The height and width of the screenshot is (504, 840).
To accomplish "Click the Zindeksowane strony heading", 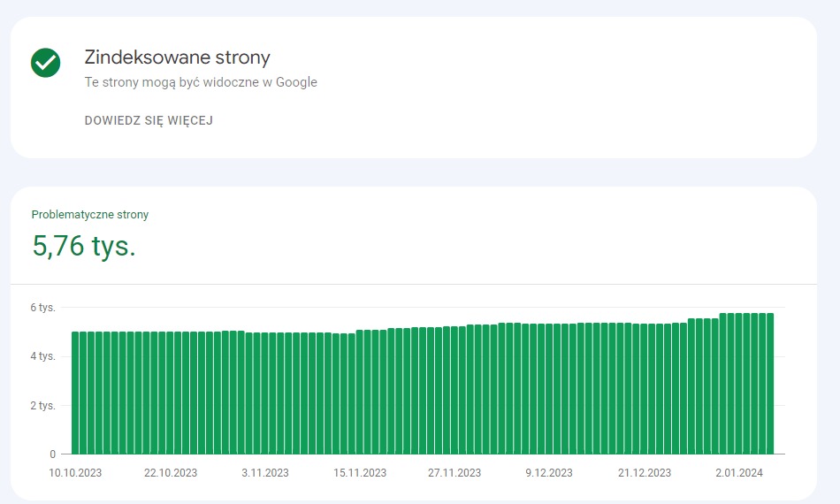I will pyautogui.click(x=177, y=57).
